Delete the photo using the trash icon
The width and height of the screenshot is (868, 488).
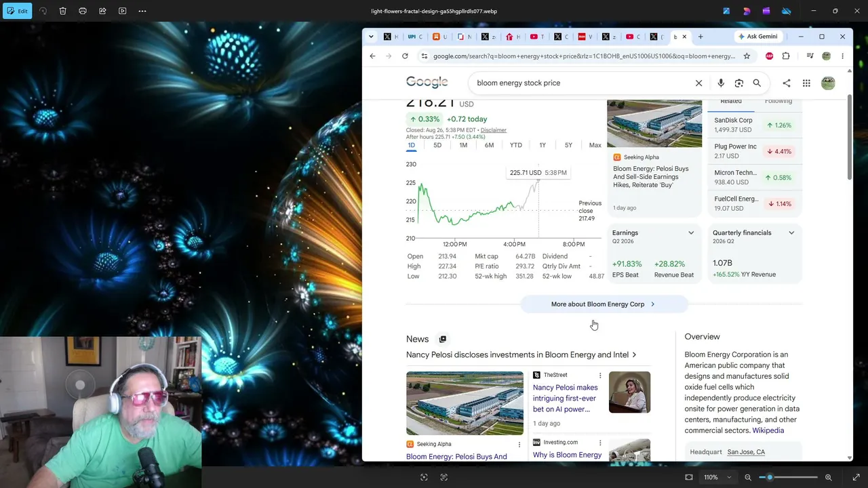coord(62,11)
